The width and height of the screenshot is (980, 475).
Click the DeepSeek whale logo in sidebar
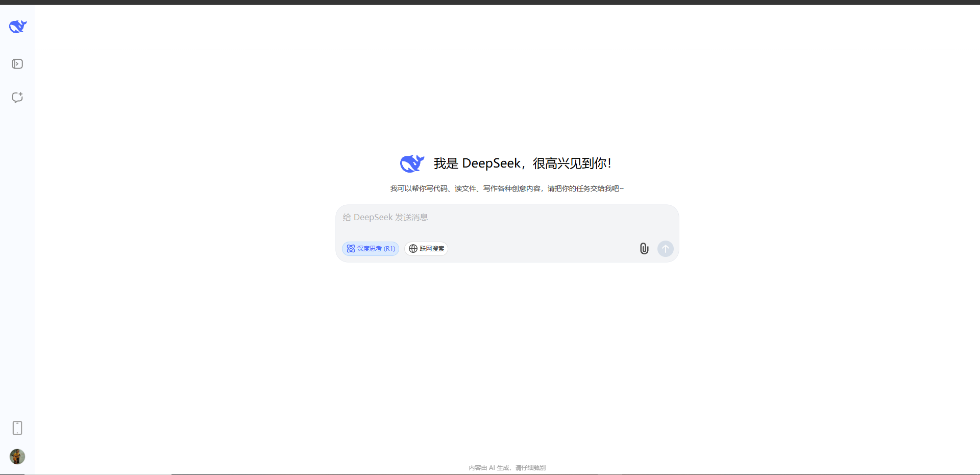(x=18, y=27)
